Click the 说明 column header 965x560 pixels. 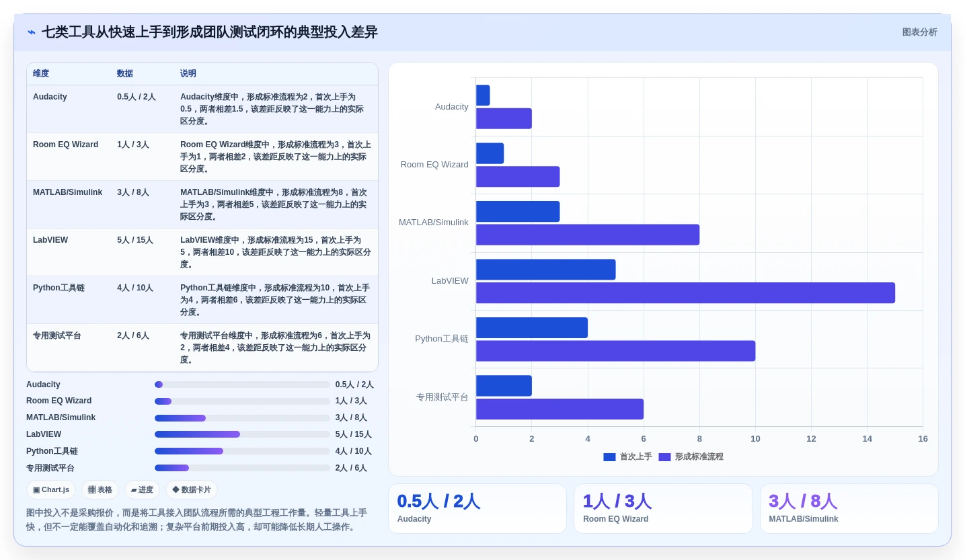(188, 73)
